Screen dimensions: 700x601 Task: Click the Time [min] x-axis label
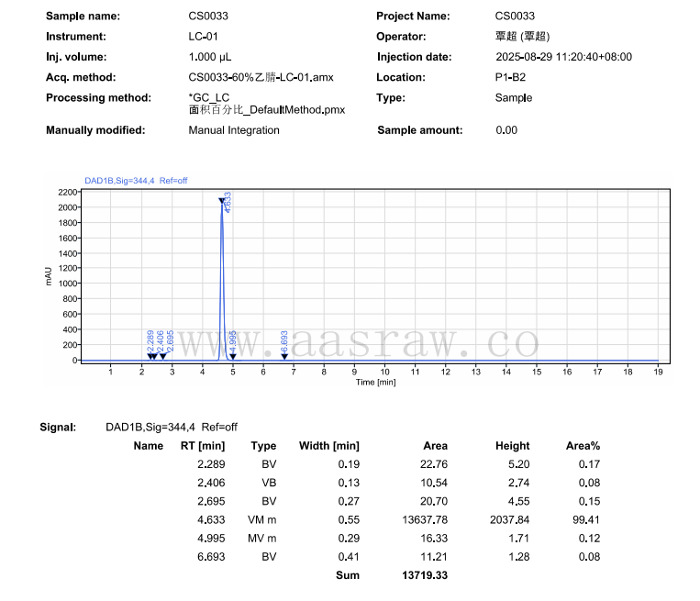376,382
